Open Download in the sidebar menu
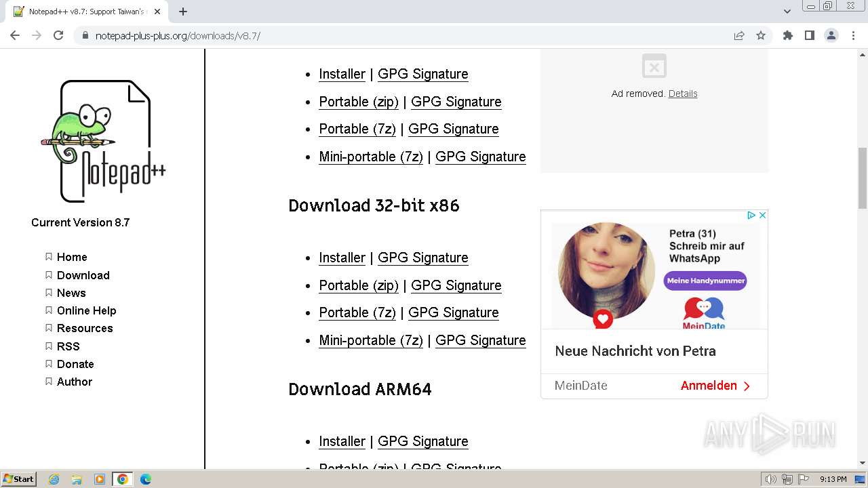This screenshot has width=868, height=488. point(83,275)
